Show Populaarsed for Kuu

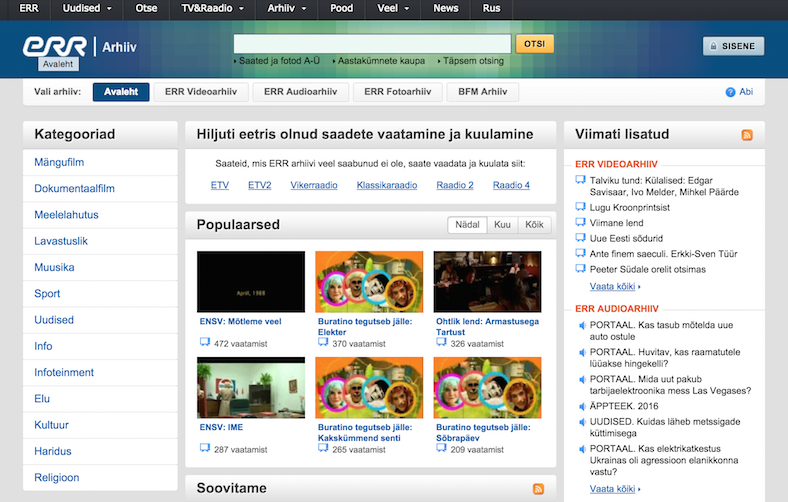pyautogui.click(x=502, y=225)
